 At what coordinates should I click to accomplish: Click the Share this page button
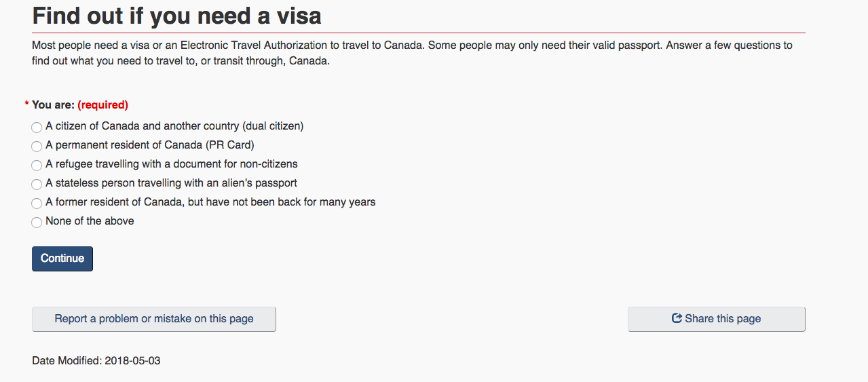(717, 319)
